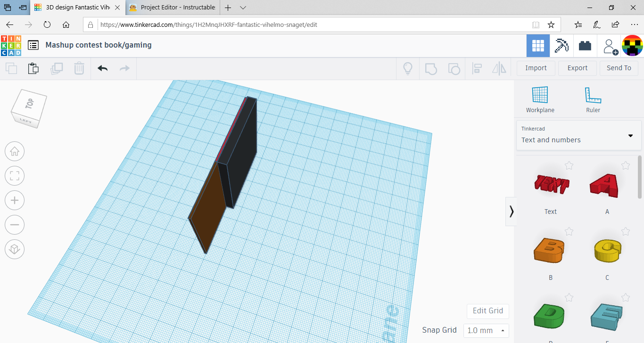Viewport: 644px width, 343px height.
Task: Open the Snap Grid 1.0 mm dropdown
Action: (486, 330)
